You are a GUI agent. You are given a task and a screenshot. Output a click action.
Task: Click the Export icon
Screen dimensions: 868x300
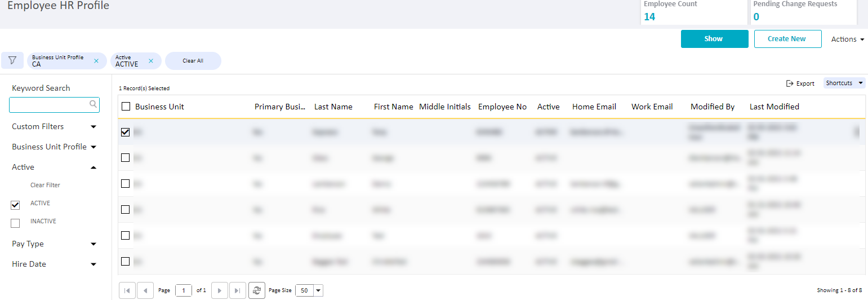click(790, 83)
